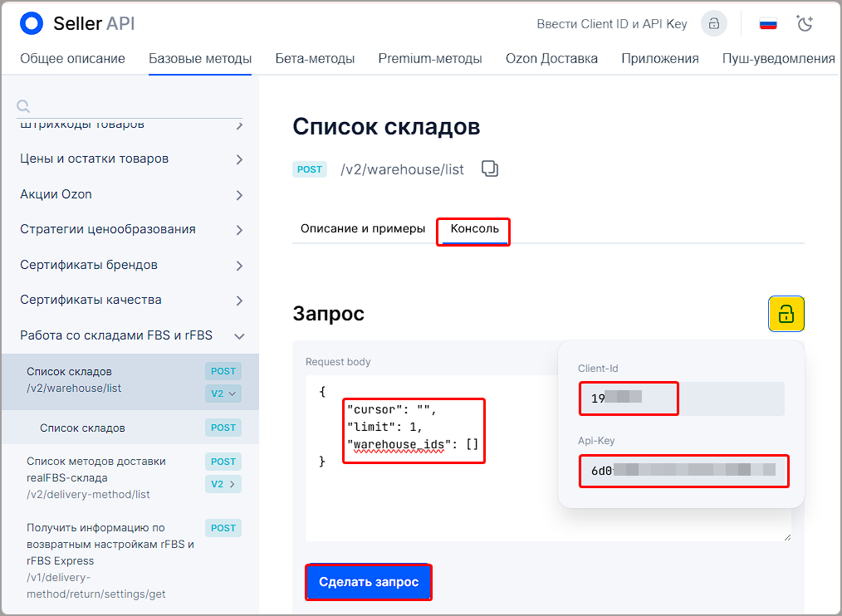This screenshot has height=616, width=842.
Task: Click the Seller API logo icon
Action: point(32,23)
